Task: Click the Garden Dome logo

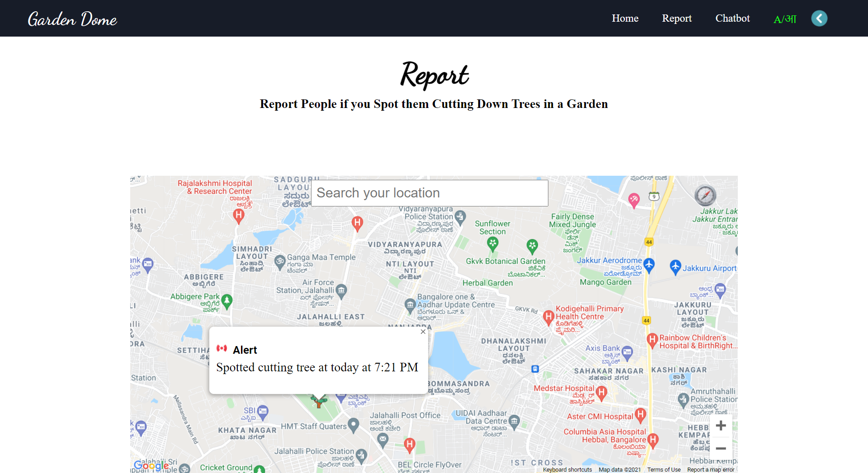Action: tap(72, 19)
